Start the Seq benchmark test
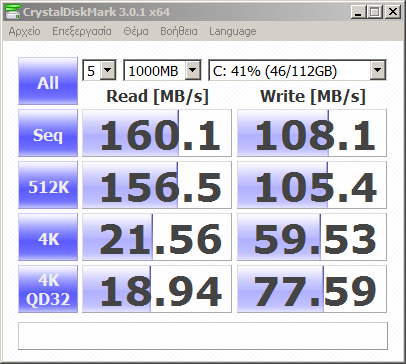Viewport: 406px width, 364px height. (x=48, y=133)
